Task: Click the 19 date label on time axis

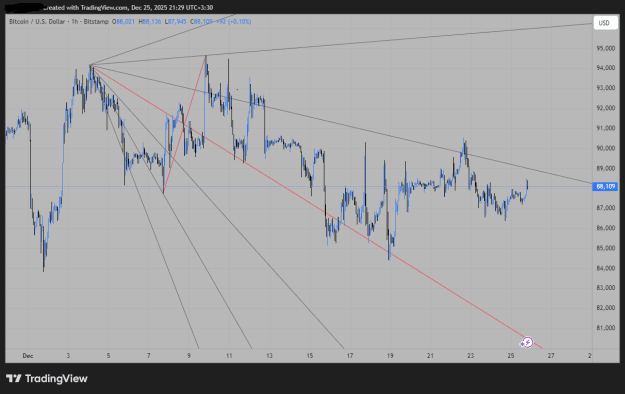Action: point(390,356)
